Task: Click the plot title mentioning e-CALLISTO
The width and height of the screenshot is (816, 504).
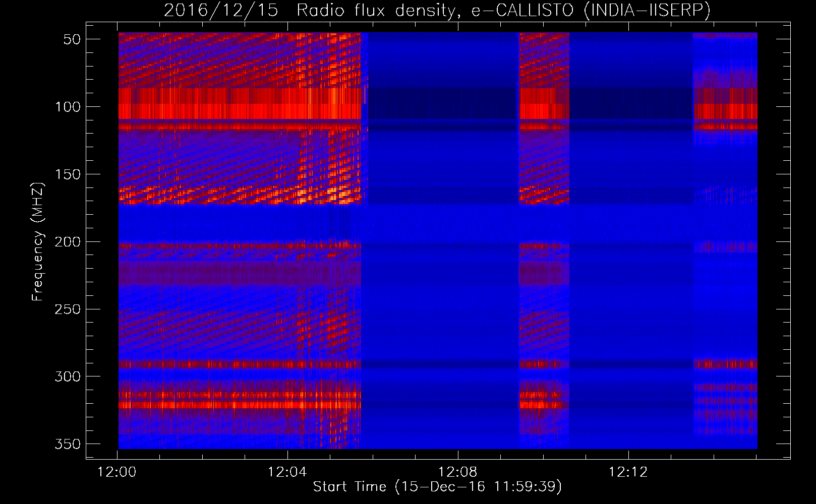Action: tap(437, 10)
